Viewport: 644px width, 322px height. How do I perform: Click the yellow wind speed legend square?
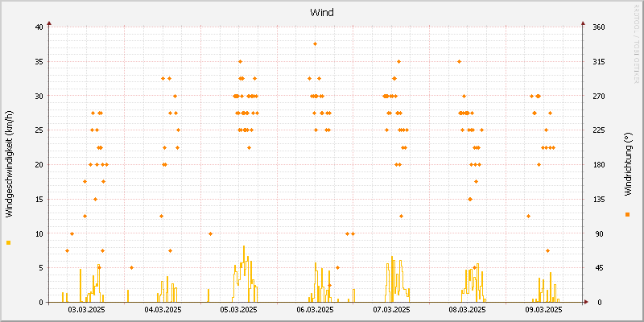pyautogui.click(x=9, y=243)
